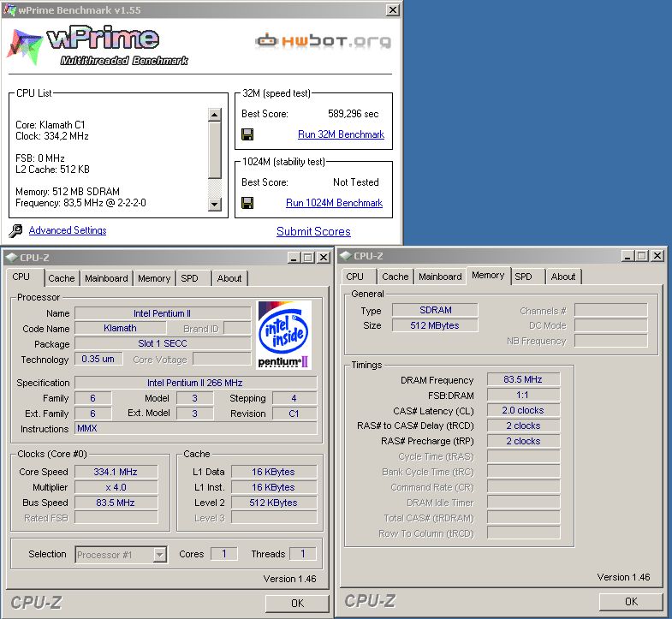Select CPU tab in right CPU-Z window
Screen dimensions: 672x619
pyautogui.click(x=359, y=277)
